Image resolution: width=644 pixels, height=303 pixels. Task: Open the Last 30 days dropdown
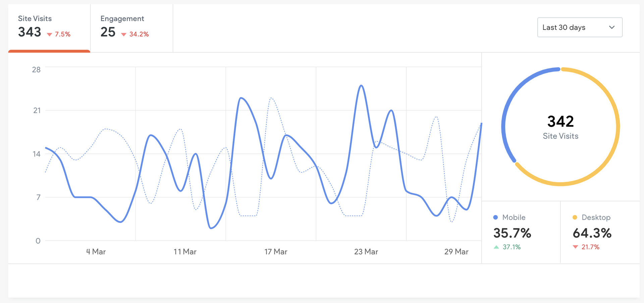(x=579, y=27)
